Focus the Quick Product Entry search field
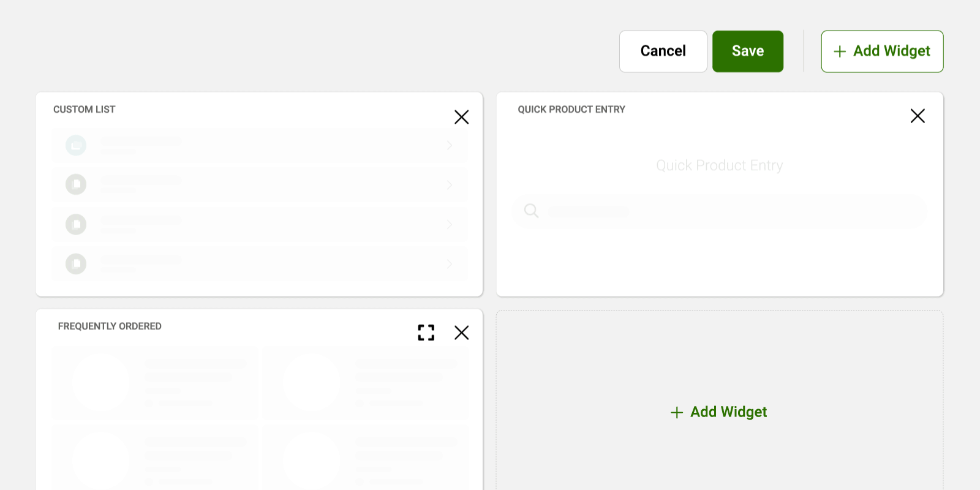Viewport: 980px width, 490px height. pyautogui.click(x=720, y=211)
